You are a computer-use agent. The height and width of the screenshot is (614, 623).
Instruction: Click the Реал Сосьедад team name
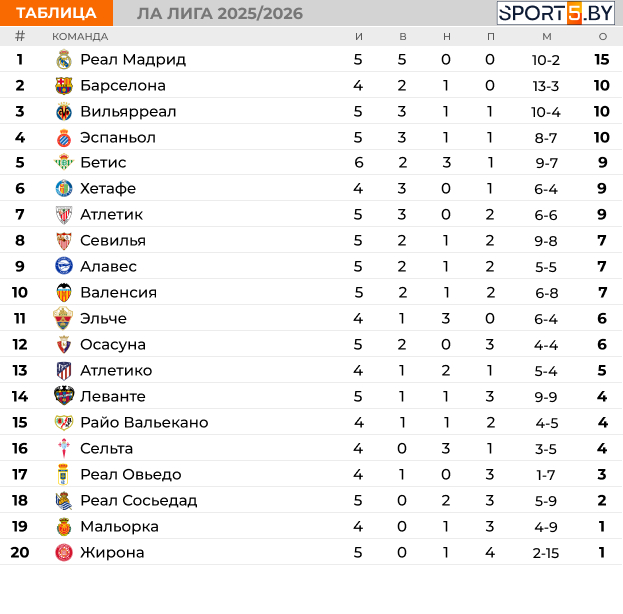coord(139,501)
